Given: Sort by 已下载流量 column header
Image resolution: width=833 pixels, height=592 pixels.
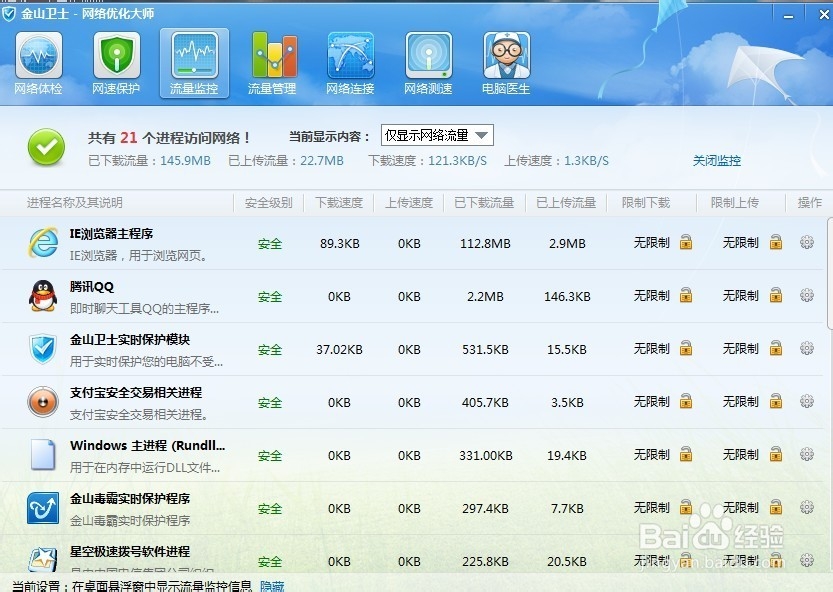Looking at the screenshot, I should [x=484, y=202].
